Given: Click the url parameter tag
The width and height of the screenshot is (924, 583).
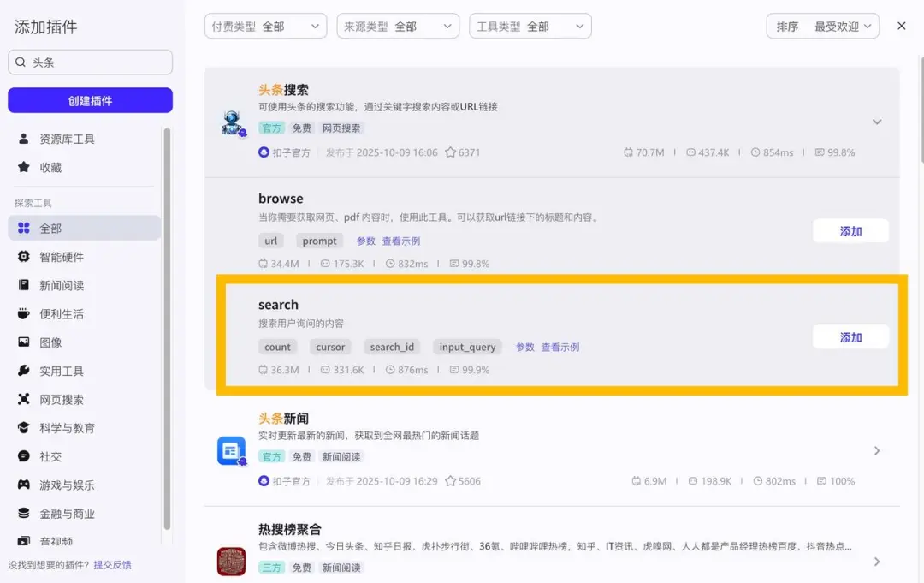Looking at the screenshot, I should (271, 241).
